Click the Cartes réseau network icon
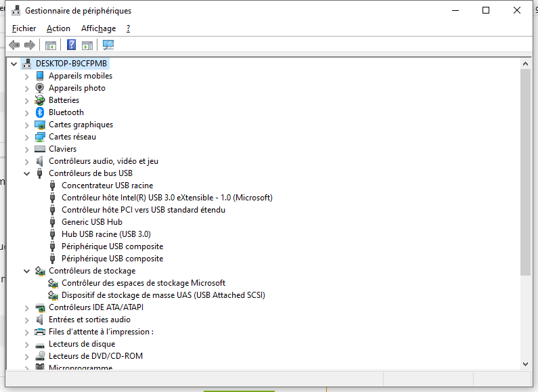This screenshot has height=392, width=538. coord(40,137)
